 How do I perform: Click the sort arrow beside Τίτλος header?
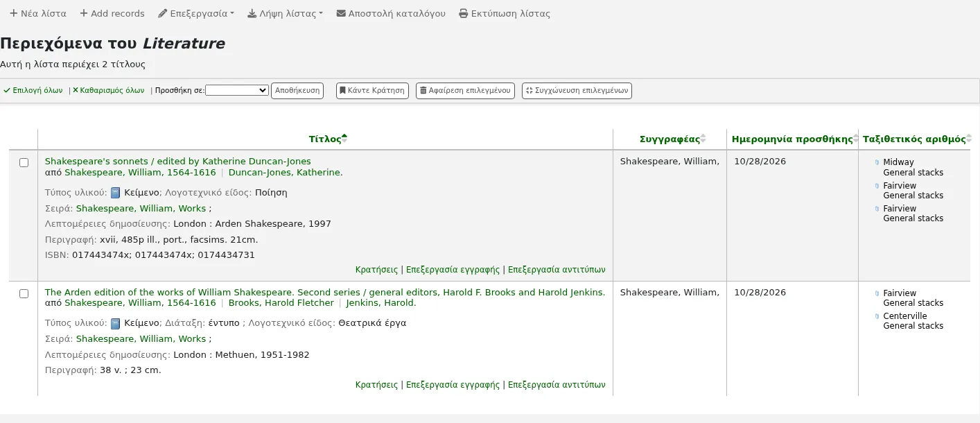point(344,139)
